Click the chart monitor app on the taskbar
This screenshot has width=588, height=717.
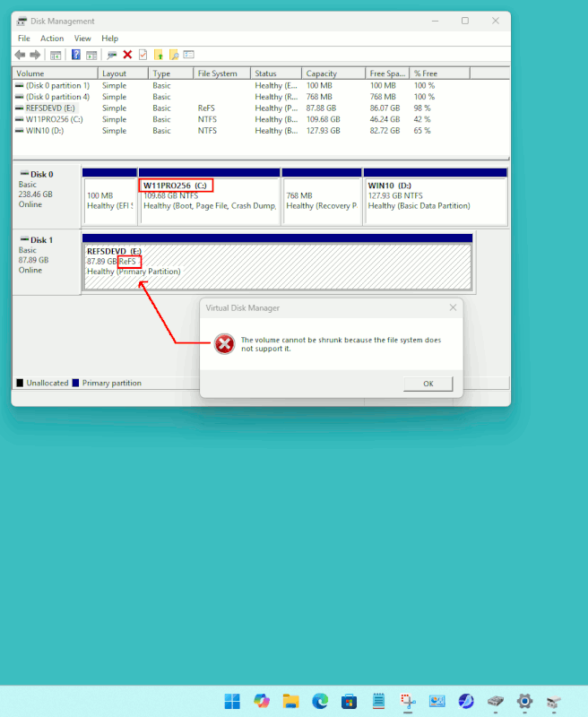tap(437, 701)
